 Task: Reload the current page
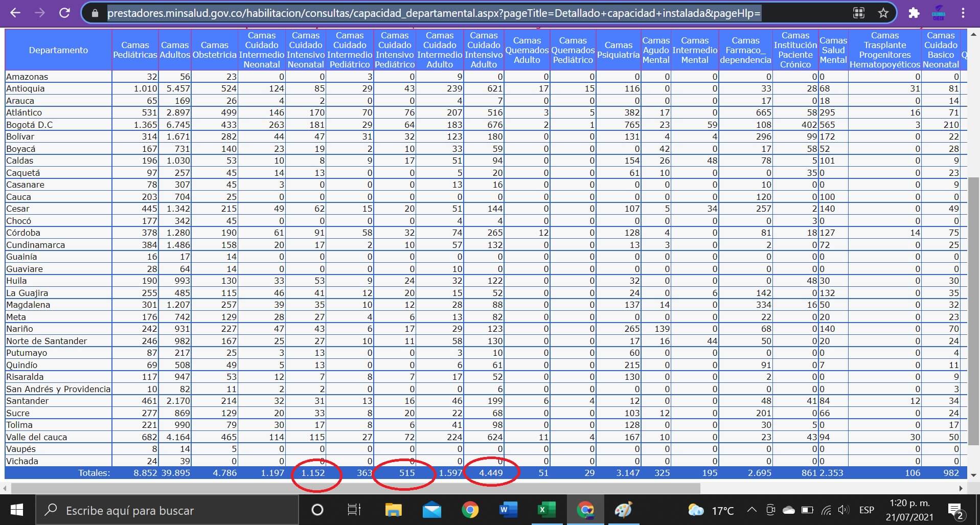point(64,13)
